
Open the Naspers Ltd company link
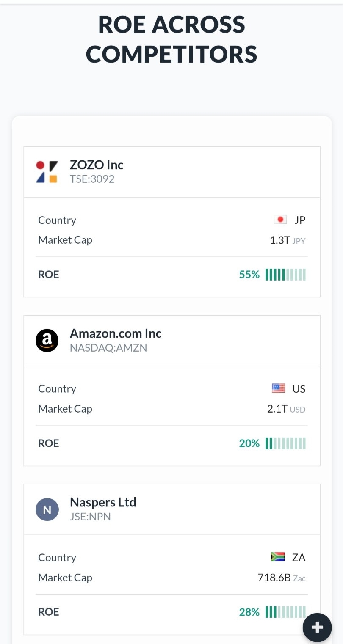[103, 502]
